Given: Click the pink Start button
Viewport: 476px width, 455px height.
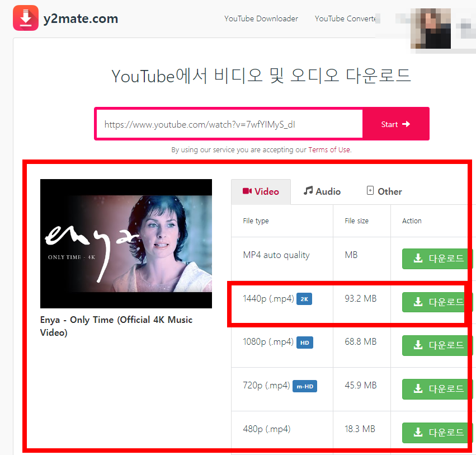Looking at the screenshot, I should pyautogui.click(x=395, y=124).
